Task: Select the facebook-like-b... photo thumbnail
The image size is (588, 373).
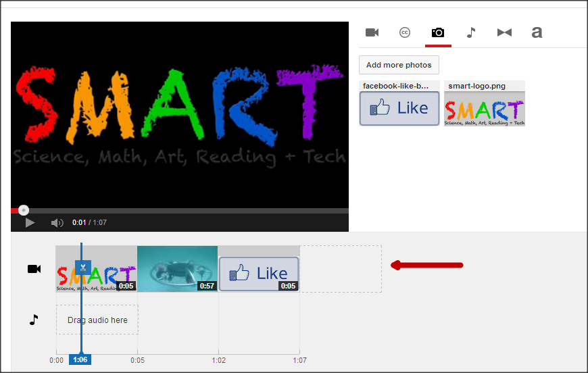Action: click(x=399, y=109)
